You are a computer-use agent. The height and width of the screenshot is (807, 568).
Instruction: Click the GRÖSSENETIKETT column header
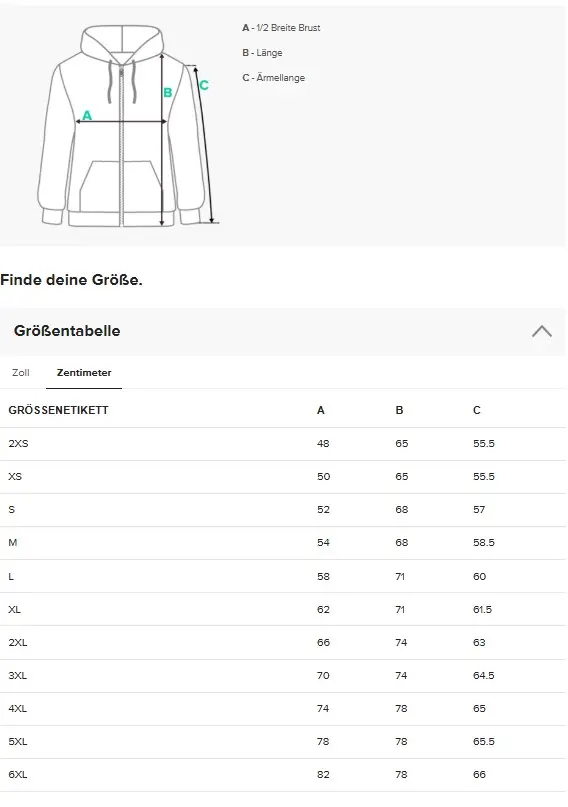pos(59,410)
